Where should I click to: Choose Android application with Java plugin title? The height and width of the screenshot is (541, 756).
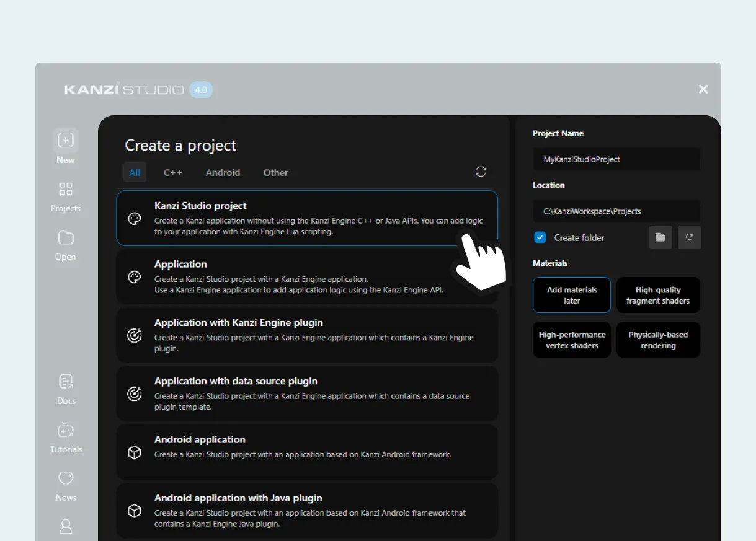point(238,498)
